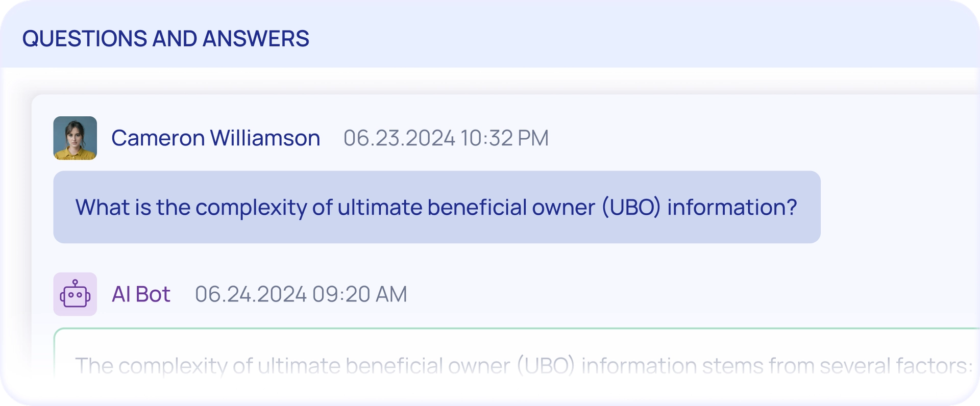Screen dimensions: 980x406
Task: Click the bot icon above the answer
Action: click(75, 294)
